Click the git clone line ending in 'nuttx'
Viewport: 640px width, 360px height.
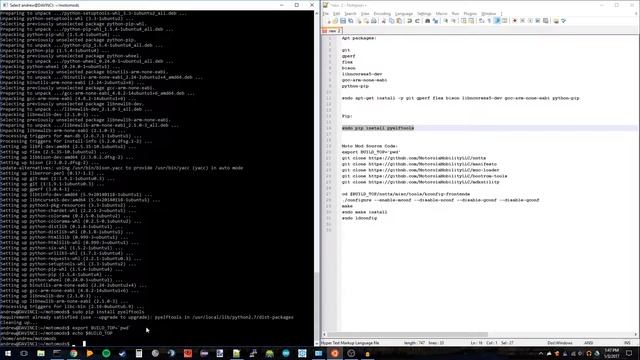(414, 158)
